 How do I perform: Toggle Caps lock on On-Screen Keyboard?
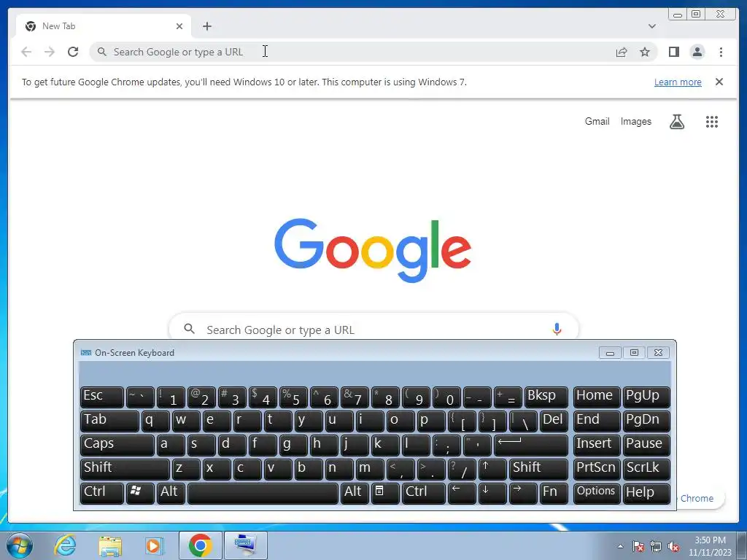[x=117, y=445]
